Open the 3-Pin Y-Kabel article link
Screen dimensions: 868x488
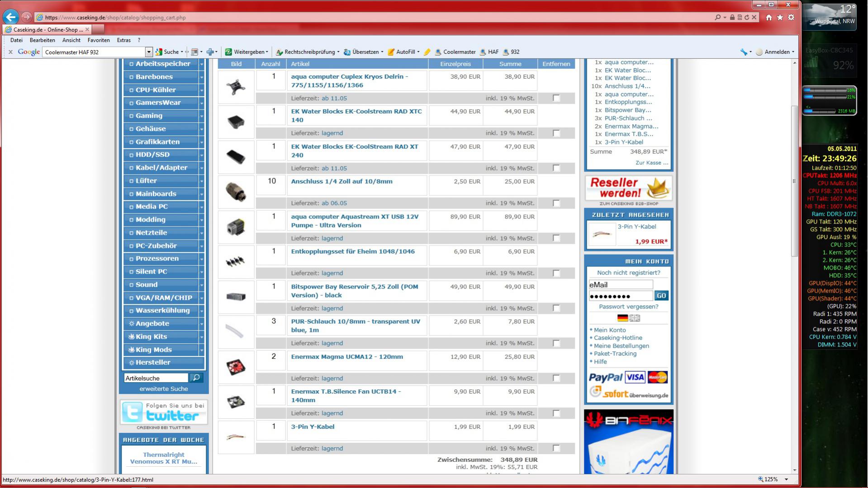313,426
